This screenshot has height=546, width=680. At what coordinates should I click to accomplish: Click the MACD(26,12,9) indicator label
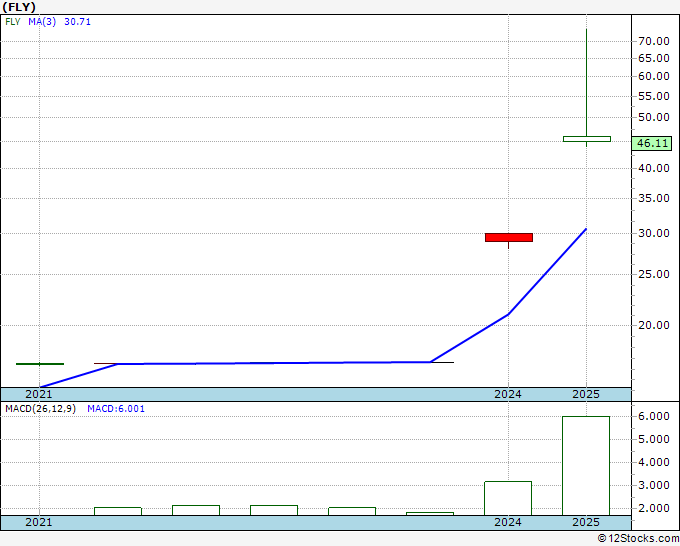(x=40, y=409)
